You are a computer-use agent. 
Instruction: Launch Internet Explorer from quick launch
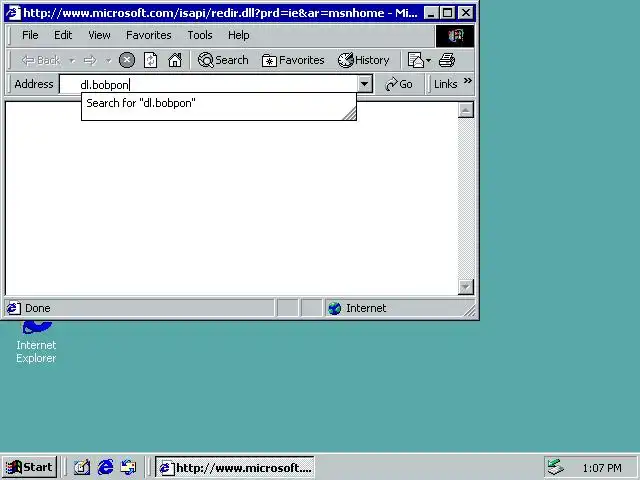click(x=106, y=467)
